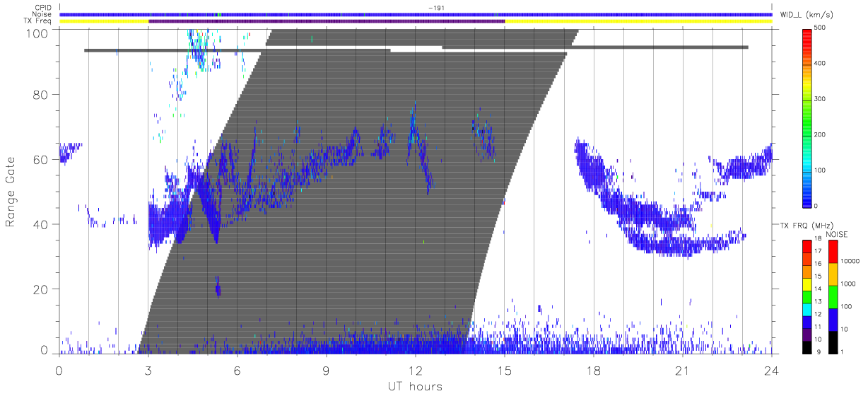Click tick label 80 on Range Gate axis

40,94
